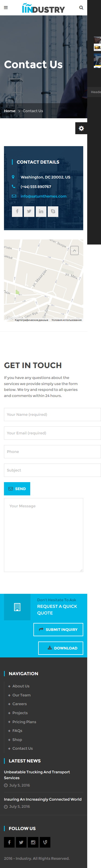Click Skype icon in Contact Details
Viewport: 101px width, 868px height.
tap(53, 211)
